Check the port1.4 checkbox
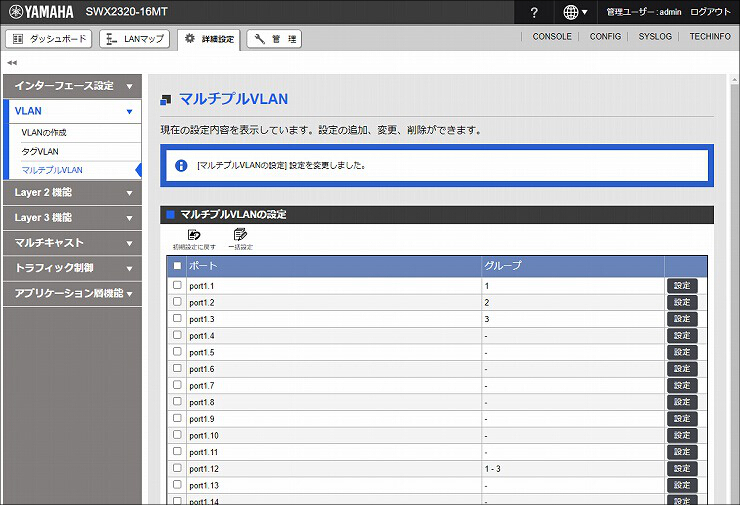The height and width of the screenshot is (505, 740). click(177, 335)
